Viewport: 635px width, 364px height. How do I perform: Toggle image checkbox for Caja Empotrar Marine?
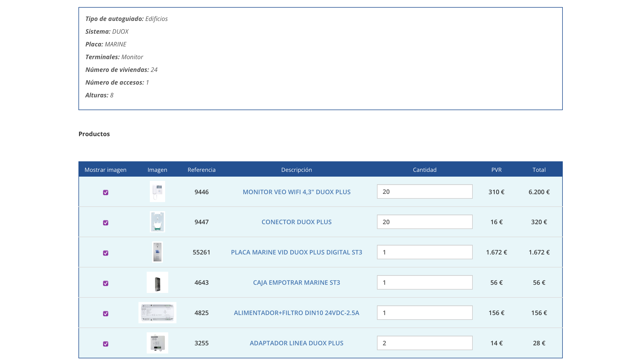106,283
